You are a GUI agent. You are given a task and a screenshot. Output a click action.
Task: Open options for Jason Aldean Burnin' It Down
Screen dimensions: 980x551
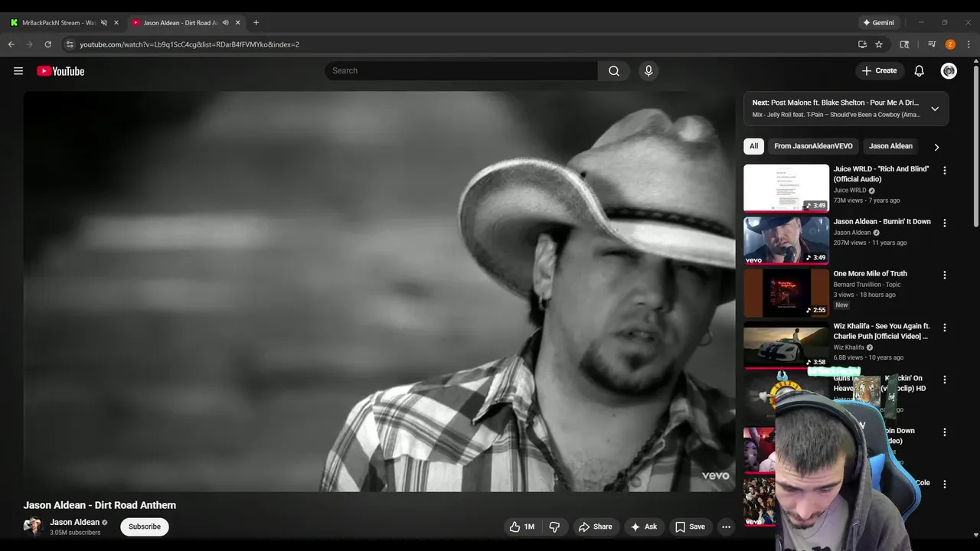(x=944, y=223)
